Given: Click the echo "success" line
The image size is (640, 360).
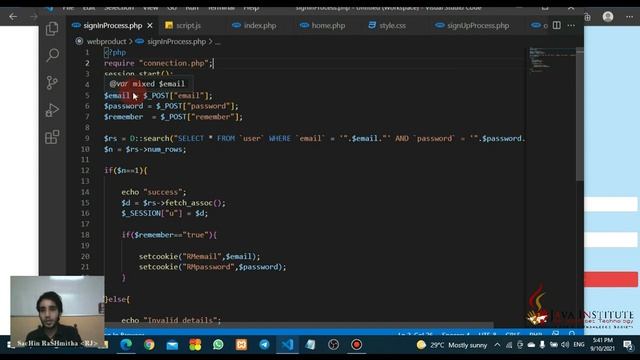Looking at the screenshot, I should point(153,192).
